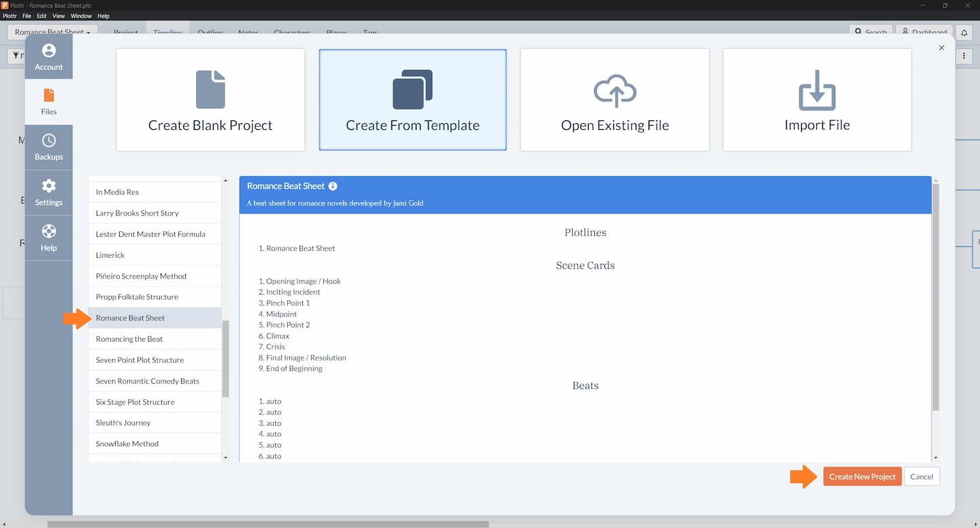This screenshot has width=980, height=528.
Task: Open the View menu
Action: pyautogui.click(x=59, y=16)
